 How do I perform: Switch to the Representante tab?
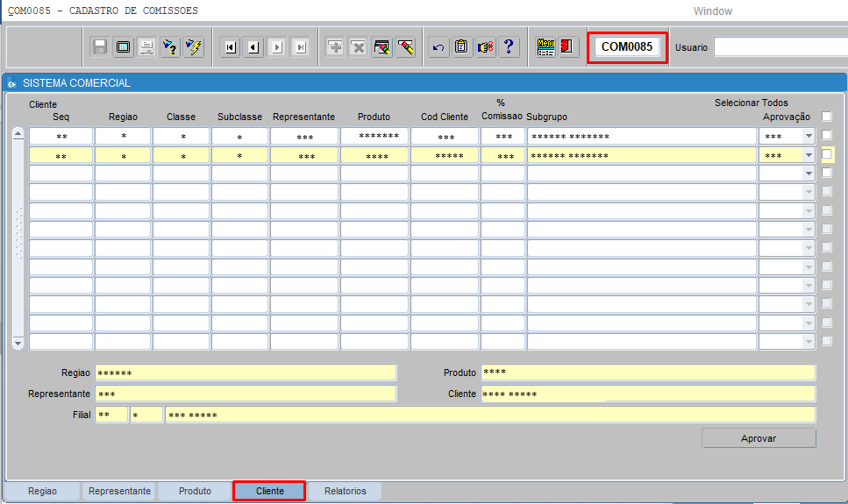point(119,491)
